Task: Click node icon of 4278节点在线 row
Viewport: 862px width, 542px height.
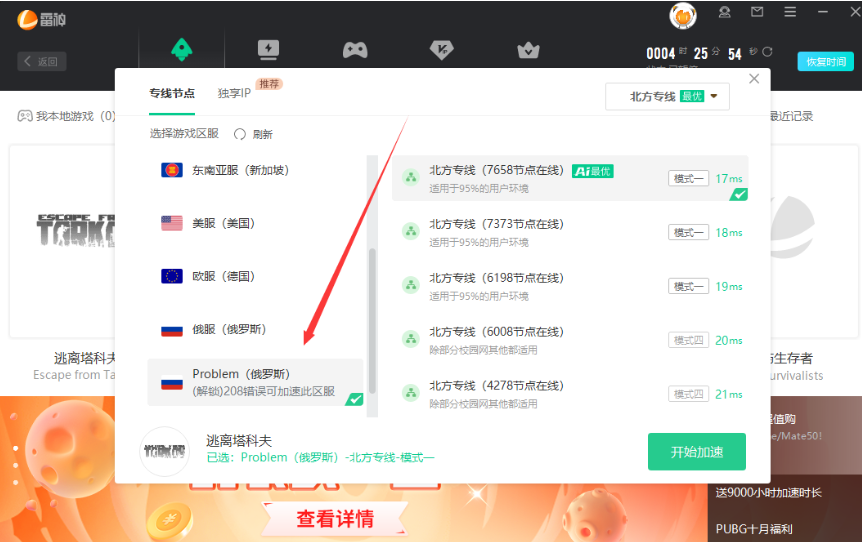Action: point(411,393)
